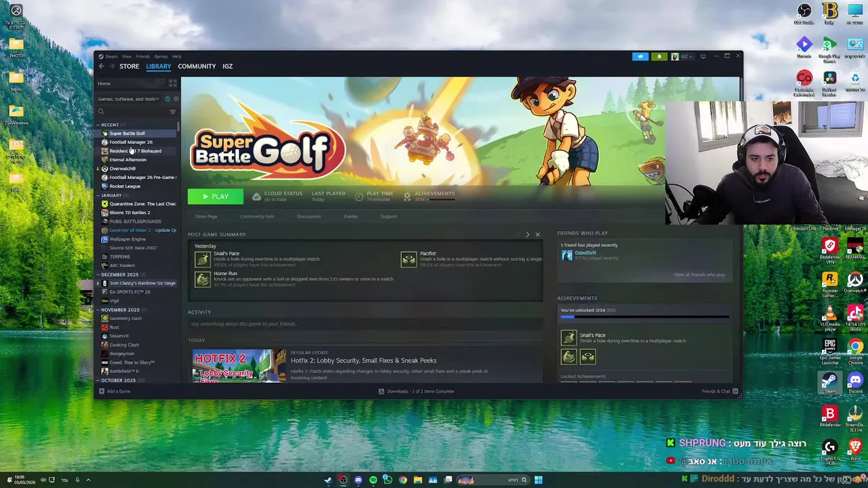Click Steam's forward navigation arrow

click(x=111, y=66)
